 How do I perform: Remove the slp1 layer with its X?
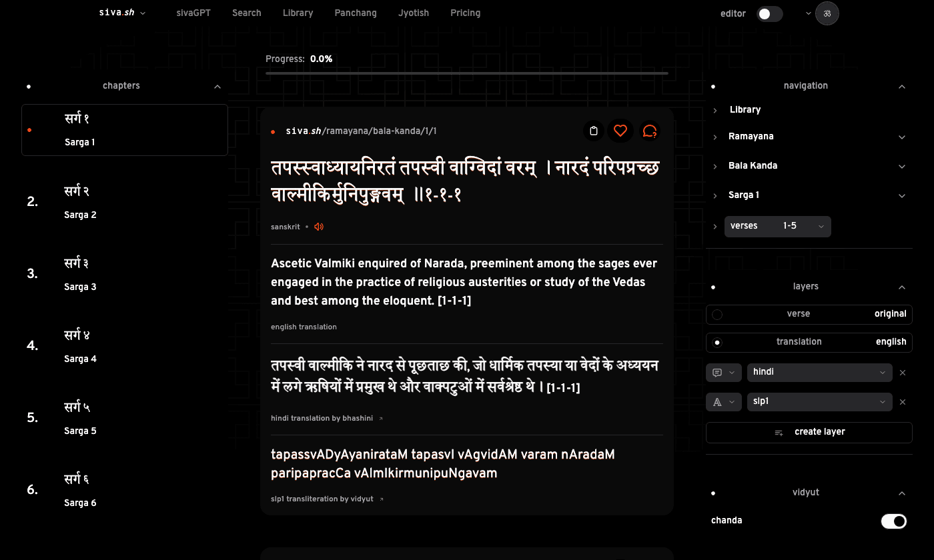pyautogui.click(x=903, y=402)
